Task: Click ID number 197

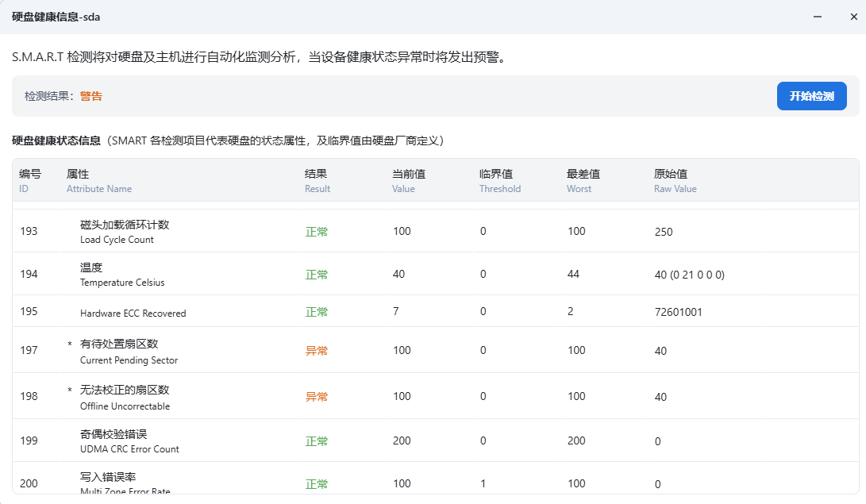Action: (29, 351)
